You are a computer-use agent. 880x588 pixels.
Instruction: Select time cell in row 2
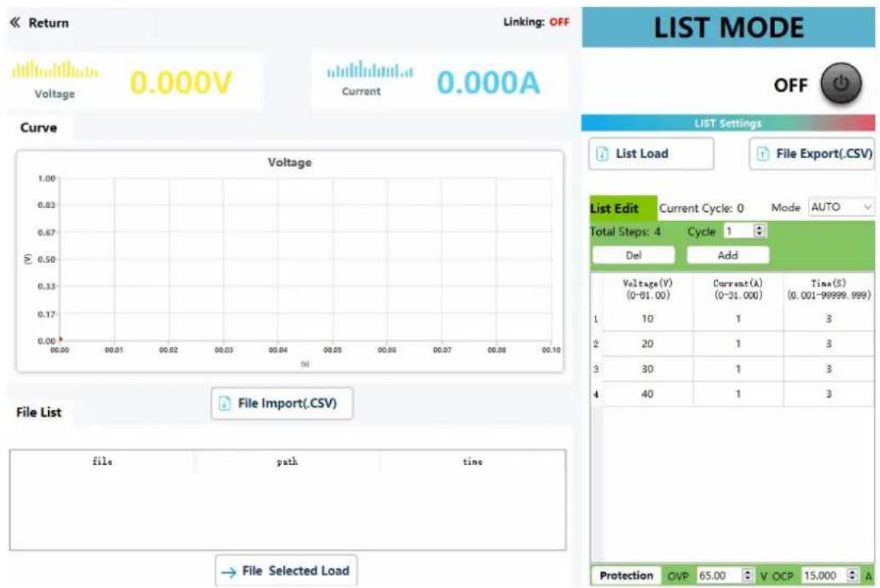(829, 344)
